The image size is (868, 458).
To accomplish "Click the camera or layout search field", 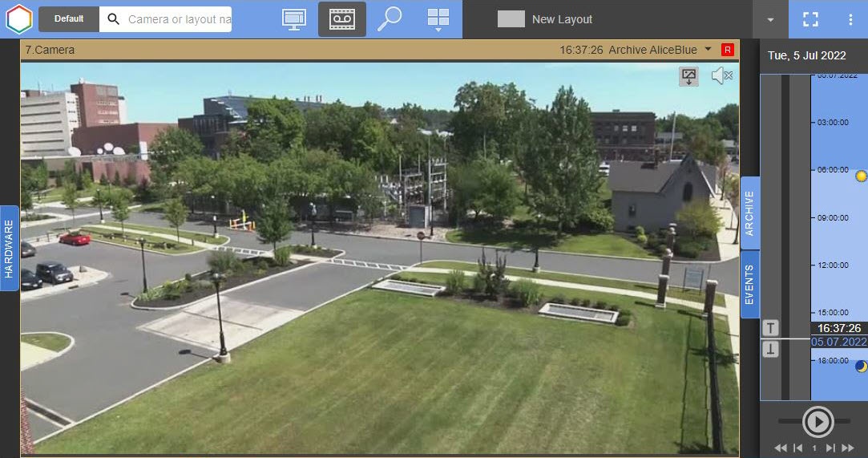I will point(178,19).
